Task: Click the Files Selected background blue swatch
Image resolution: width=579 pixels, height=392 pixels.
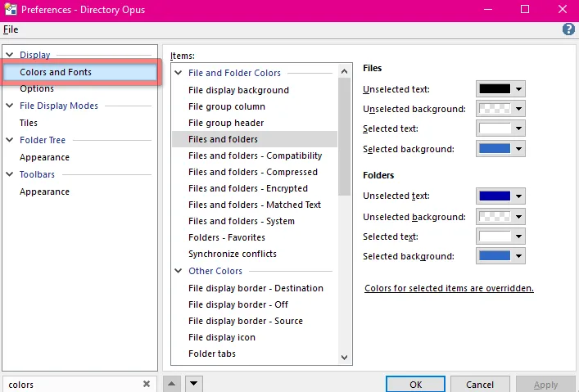Action: (x=495, y=149)
